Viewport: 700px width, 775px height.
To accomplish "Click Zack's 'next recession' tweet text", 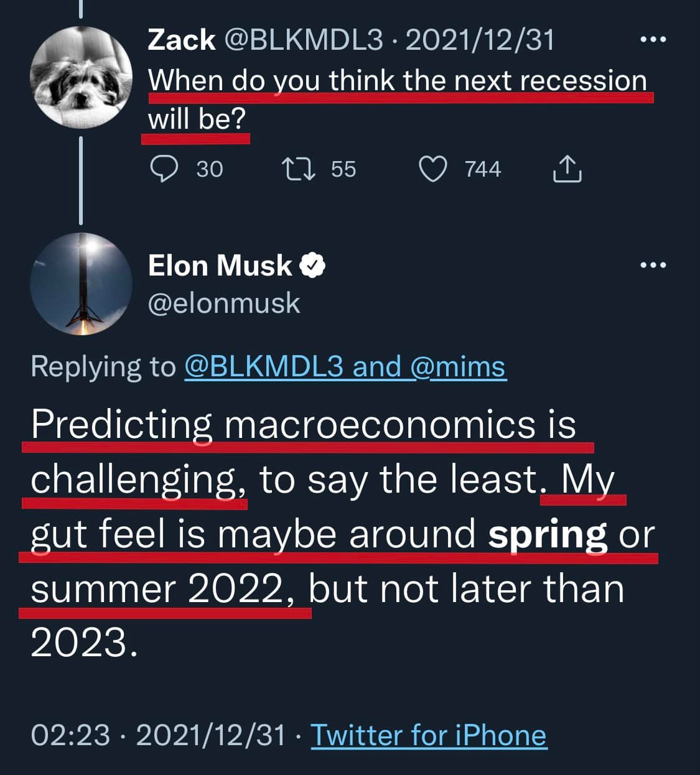I will click(397, 81).
